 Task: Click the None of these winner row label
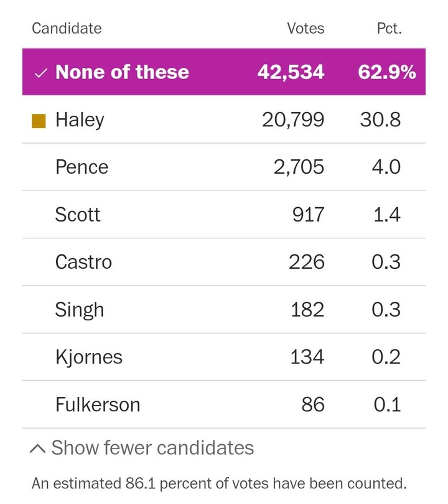click(x=122, y=72)
